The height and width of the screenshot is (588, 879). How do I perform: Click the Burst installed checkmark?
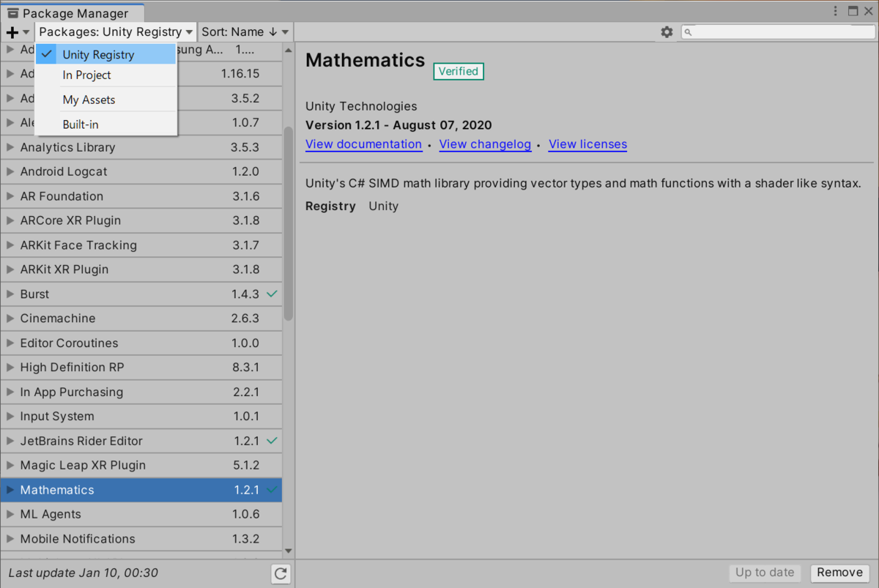tap(272, 294)
